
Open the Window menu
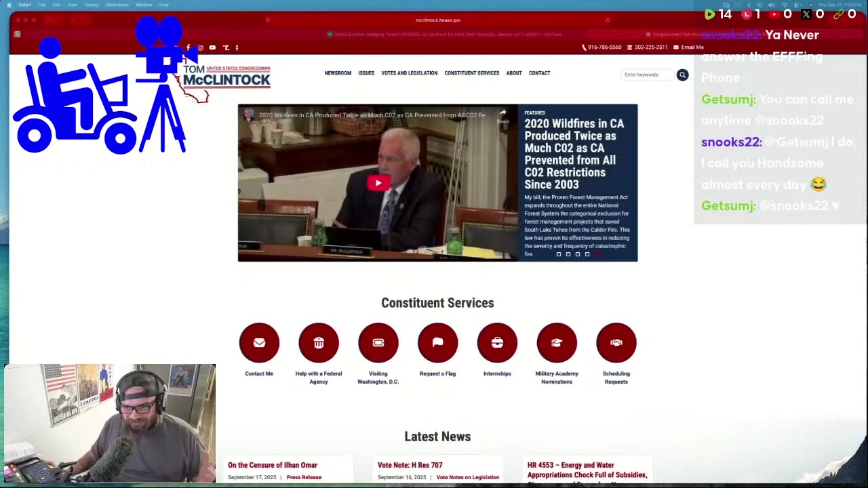pyautogui.click(x=144, y=5)
